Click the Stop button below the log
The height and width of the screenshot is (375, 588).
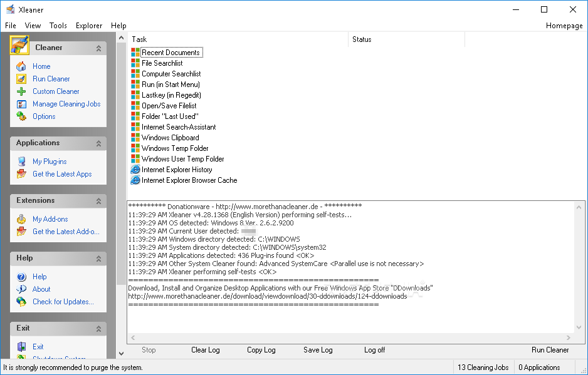pos(149,350)
